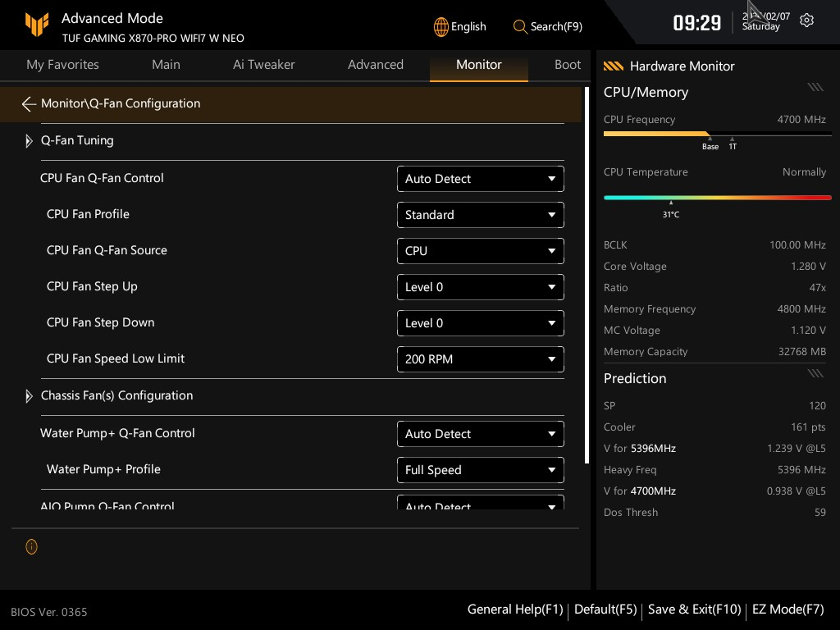Click the TUF logo icon
This screenshot has width=840, height=630.
tap(36, 25)
